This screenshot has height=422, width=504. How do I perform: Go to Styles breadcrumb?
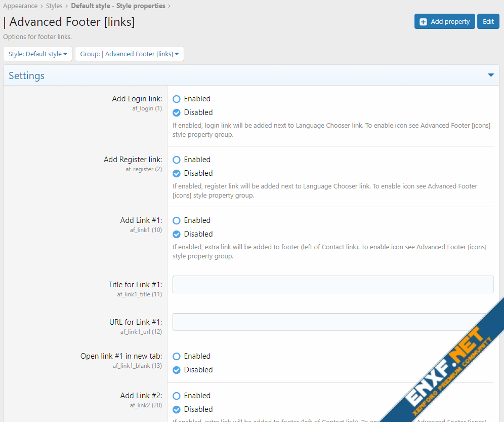coord(54,6)
